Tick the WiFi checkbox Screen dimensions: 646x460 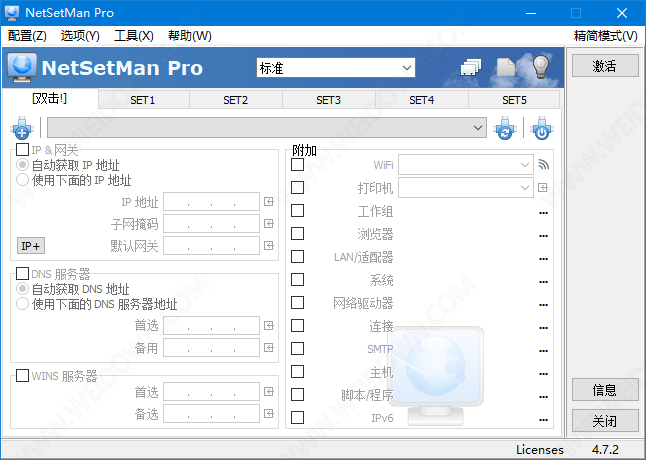click(297, 165)
